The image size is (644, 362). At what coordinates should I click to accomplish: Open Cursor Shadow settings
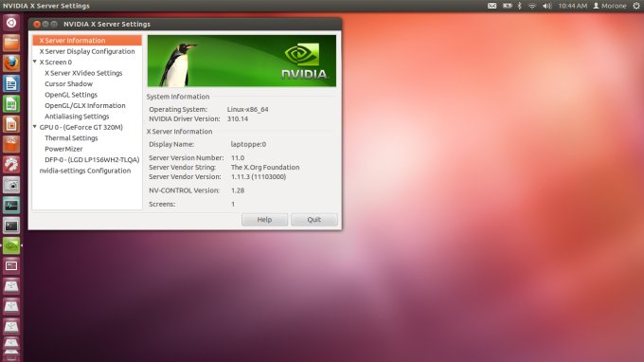(68, 83)
